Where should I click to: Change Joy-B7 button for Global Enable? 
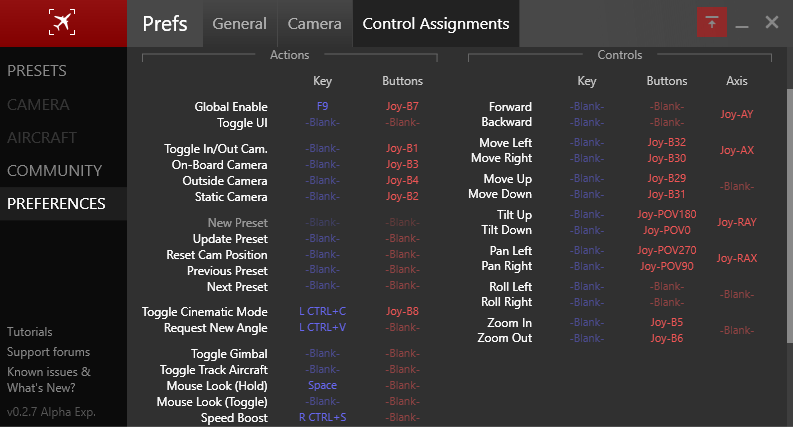point(403,106)
